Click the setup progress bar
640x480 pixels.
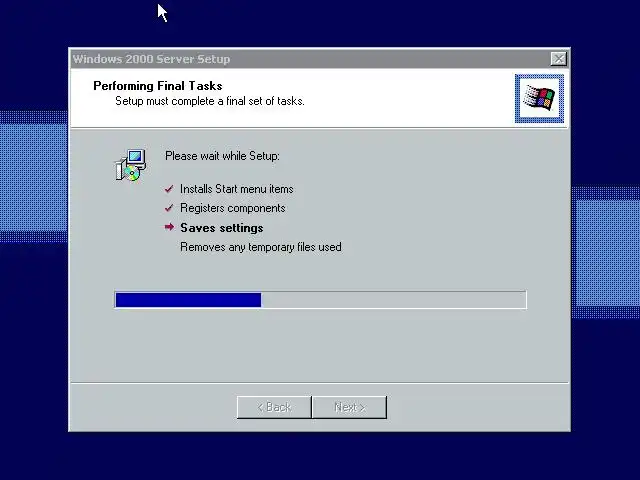tap(320, 300)
